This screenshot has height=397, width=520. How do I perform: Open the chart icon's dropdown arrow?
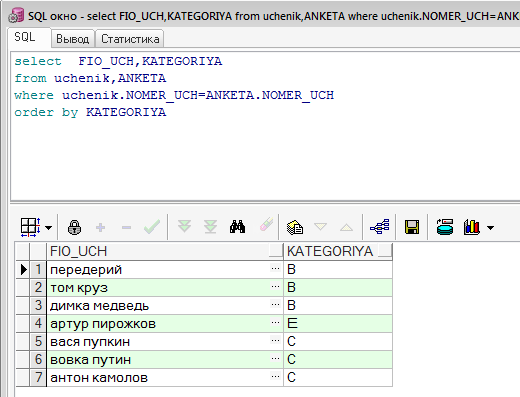(x=490, y=228)
